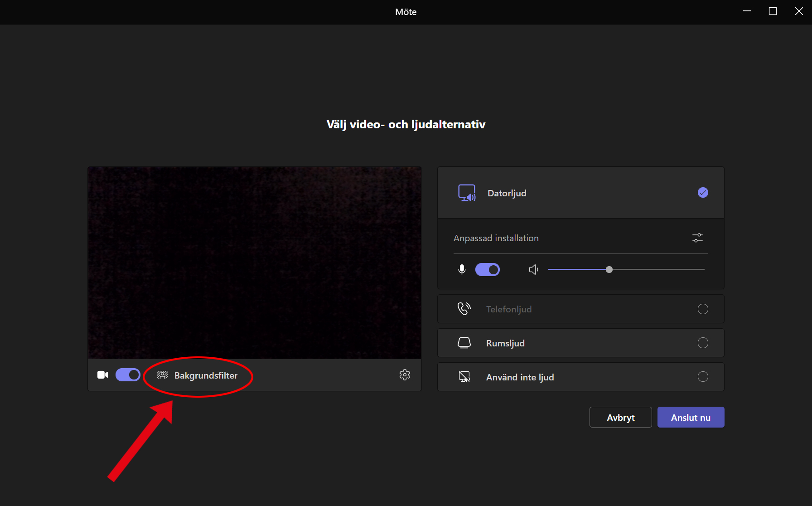Toggle the microphone switch

488,269
